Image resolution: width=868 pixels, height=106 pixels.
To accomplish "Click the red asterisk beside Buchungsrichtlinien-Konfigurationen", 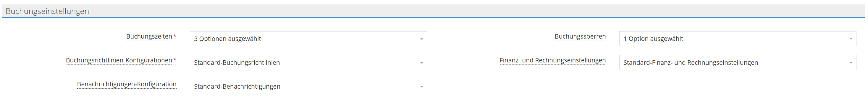I will (x=174, y=60).
